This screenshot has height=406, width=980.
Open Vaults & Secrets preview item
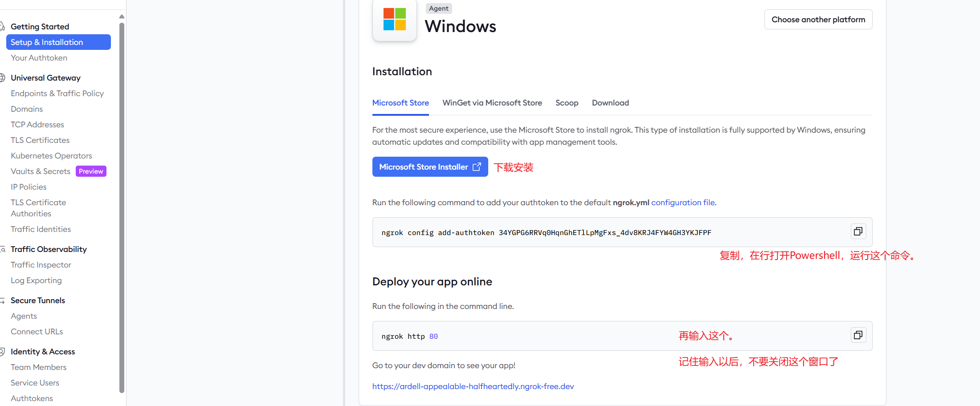click(x=41, y=171)
